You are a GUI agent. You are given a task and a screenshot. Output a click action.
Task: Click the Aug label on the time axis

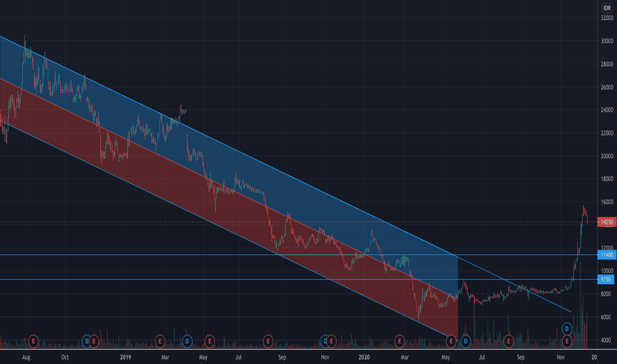pos(26,357)
